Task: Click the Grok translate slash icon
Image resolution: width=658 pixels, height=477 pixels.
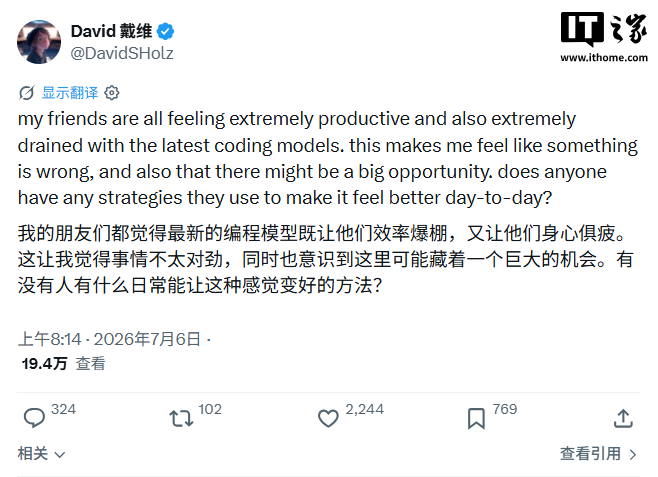Action: pyautogui.click(x=26, y=93)
